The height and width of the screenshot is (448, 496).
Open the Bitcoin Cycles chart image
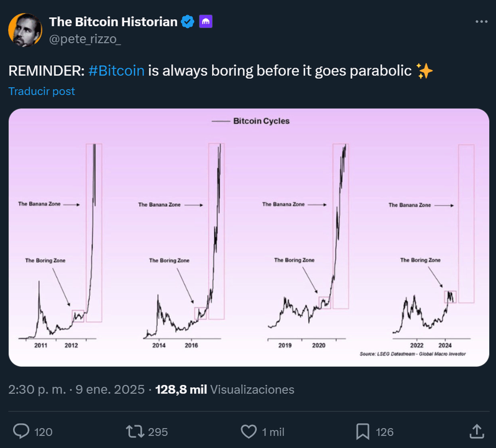pyautogui.click(x=249, y=237)
